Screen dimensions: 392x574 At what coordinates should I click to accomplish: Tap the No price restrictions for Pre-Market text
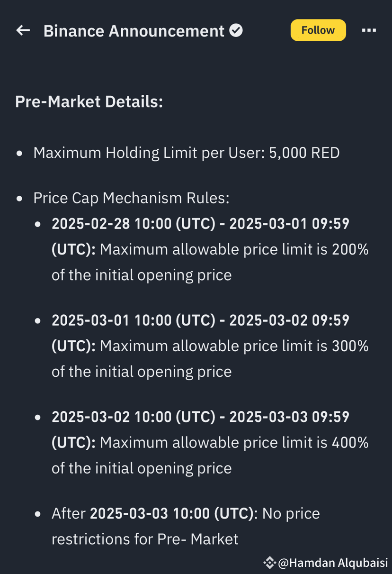pos(186,526)
